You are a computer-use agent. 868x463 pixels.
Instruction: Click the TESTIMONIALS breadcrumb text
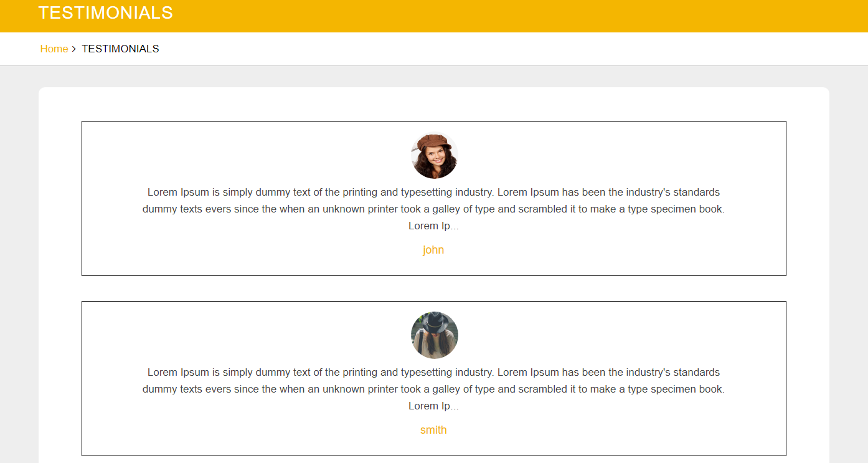[120, 49]
